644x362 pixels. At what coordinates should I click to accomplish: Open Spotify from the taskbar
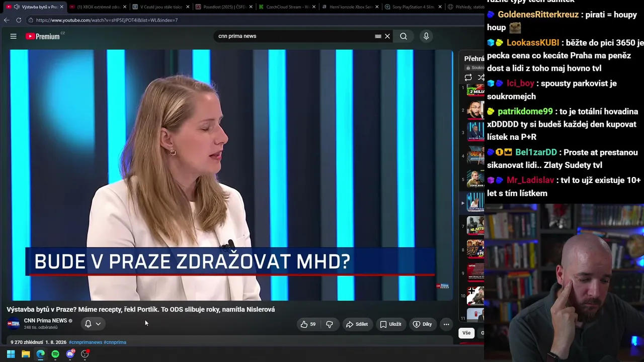[x=55, y=354]
